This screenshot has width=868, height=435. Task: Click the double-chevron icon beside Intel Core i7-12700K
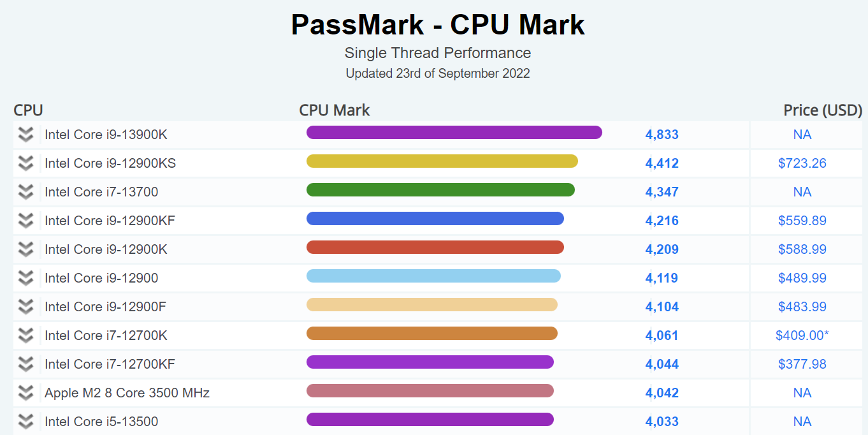point(25,335)
